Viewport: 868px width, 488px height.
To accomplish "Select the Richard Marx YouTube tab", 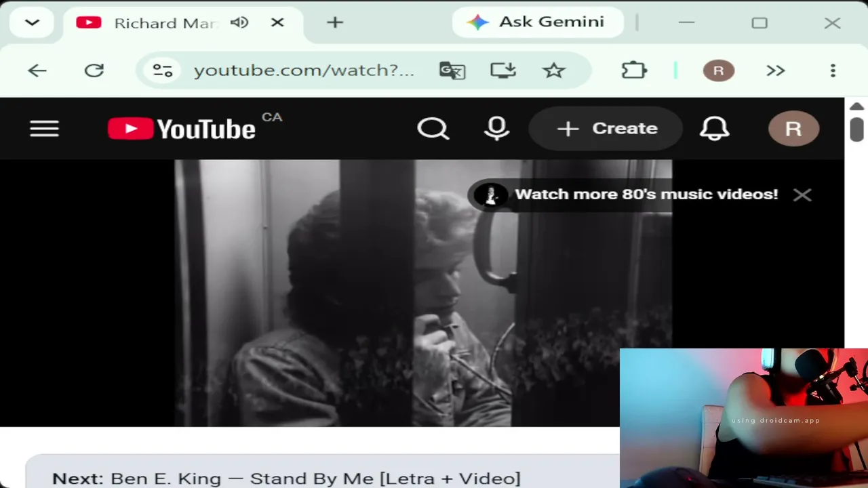I will 184,23.
